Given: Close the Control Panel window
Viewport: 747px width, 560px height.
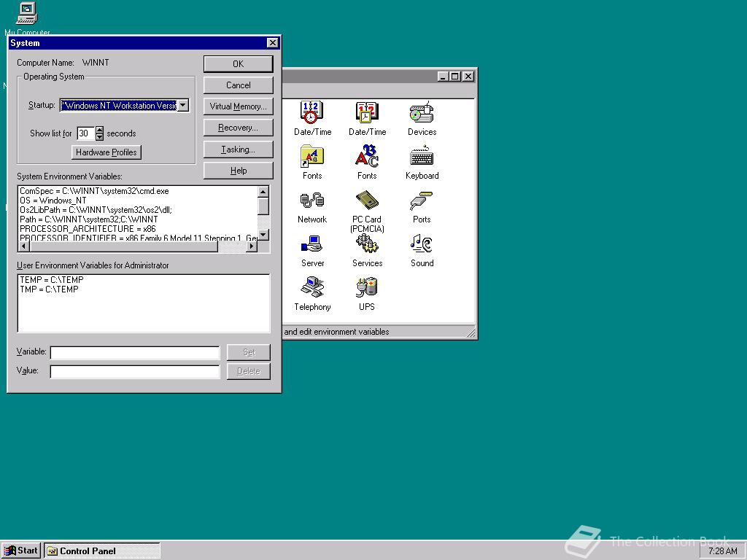Looking at the screenshot, I should (468, 76).
